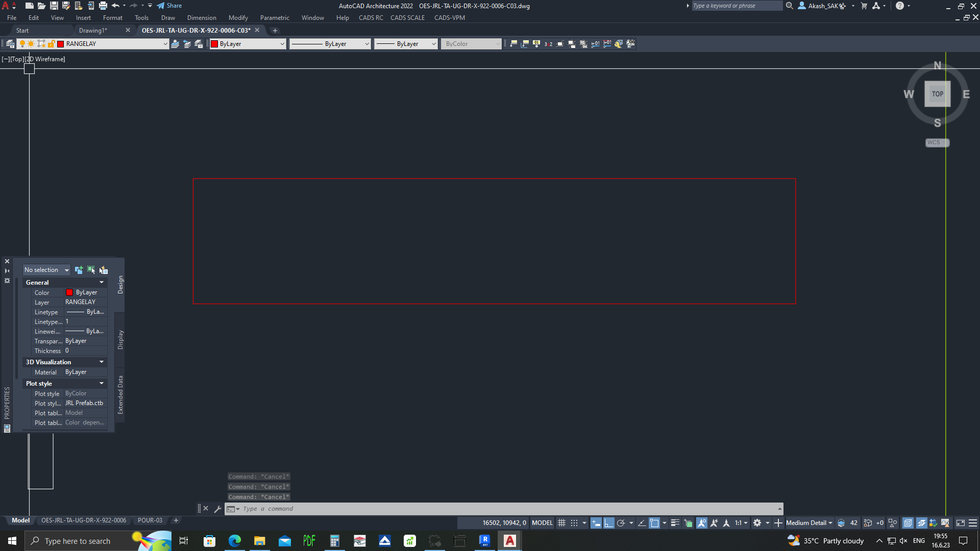
Task: Open the CADS SCALE menu item
Action: (407, 17)
